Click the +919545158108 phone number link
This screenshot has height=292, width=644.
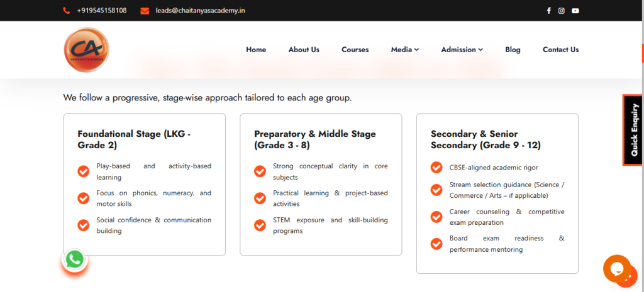click(101, 11)
